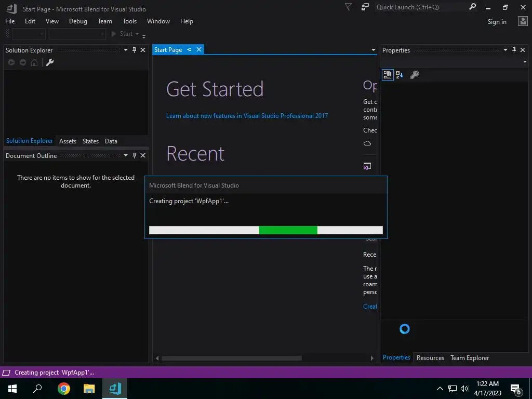Click the Solution Explorer home icon
Viewport: 532px width, 399px height.
click(34, 62)
